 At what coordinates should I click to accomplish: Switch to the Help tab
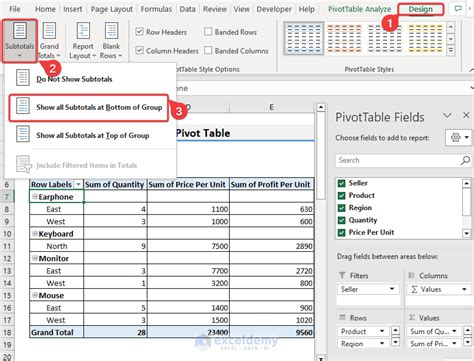(x=307, y=9)
